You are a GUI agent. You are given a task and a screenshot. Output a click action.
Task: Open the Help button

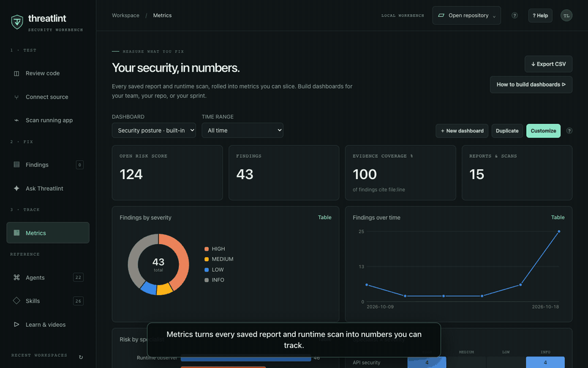coord(540,15)
